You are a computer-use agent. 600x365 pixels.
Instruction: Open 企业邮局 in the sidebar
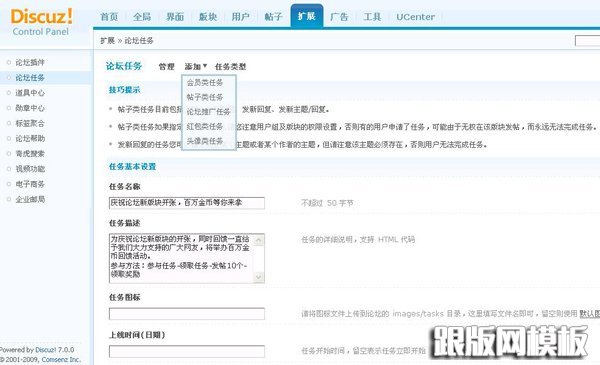coord(30,199)
